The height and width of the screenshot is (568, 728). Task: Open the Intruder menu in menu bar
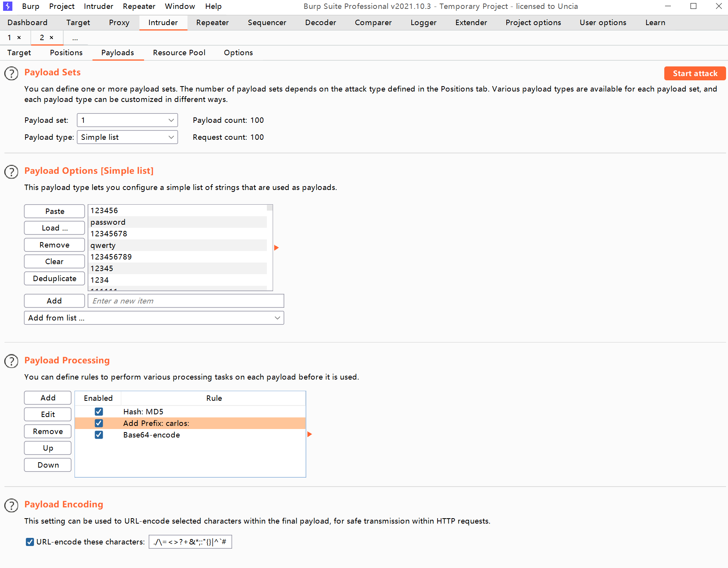pos(98,6)
